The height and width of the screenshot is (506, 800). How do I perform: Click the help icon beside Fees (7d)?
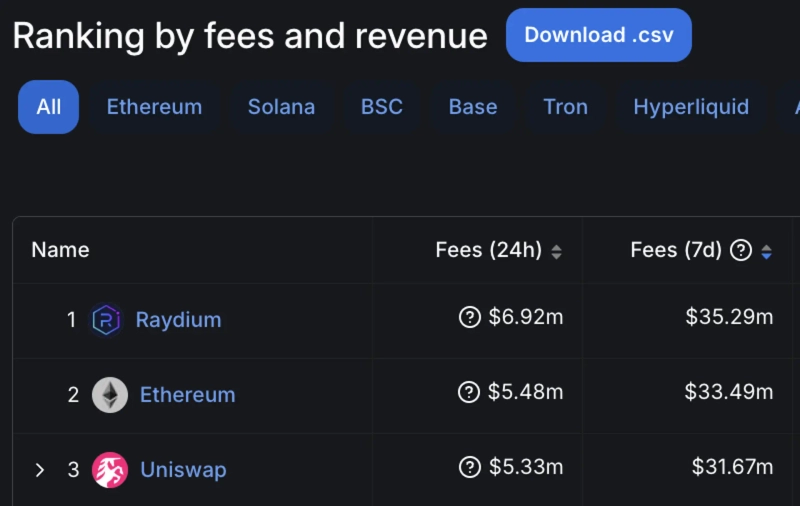(x=741, y=250)
